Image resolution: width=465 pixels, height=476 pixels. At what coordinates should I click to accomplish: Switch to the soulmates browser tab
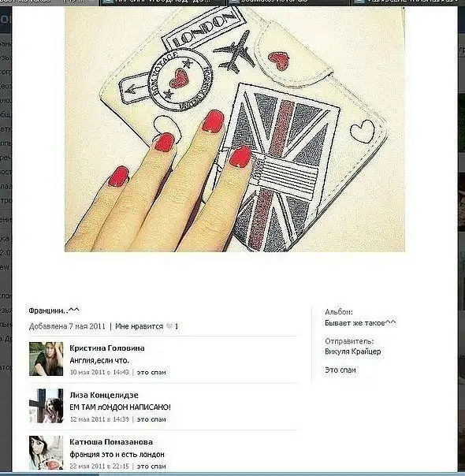(x=288, y=2)
